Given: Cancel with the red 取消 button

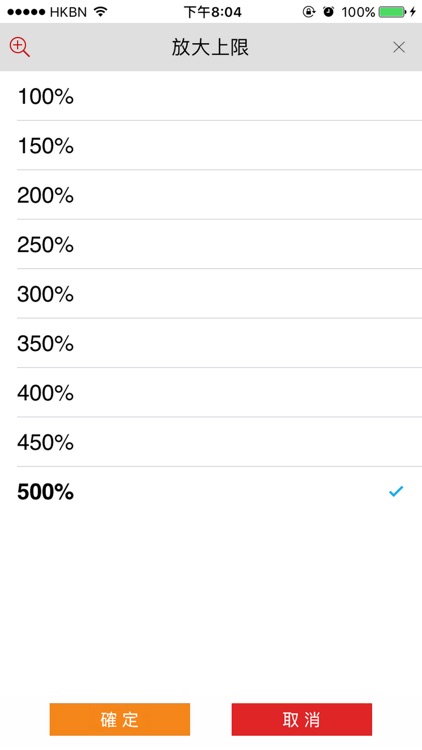Looking at the screenshot, I should [301, 719].
